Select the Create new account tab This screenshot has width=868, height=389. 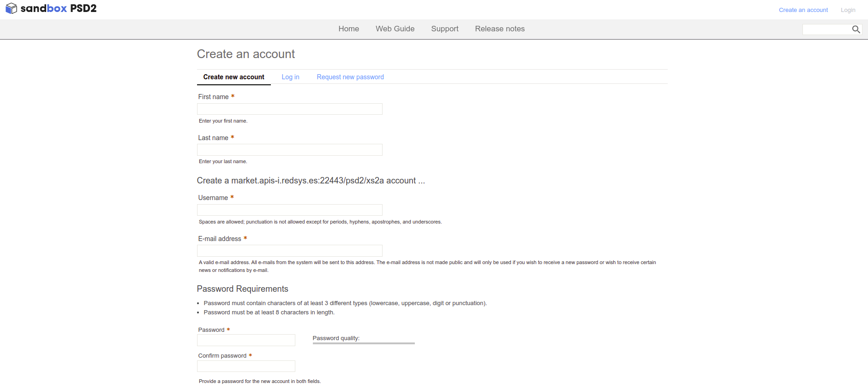point(233,77)
